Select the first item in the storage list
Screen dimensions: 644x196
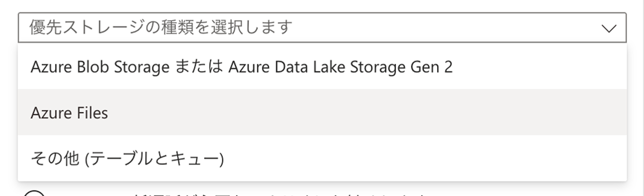click(x=242, y=67)
